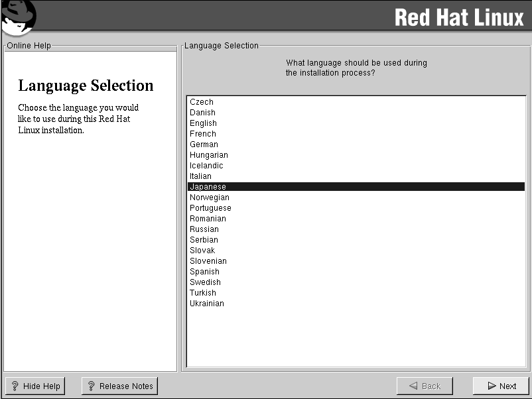532x399 pixels.
Task: Choose Ukrainian at the list bottom
Action: coord(207,304)
